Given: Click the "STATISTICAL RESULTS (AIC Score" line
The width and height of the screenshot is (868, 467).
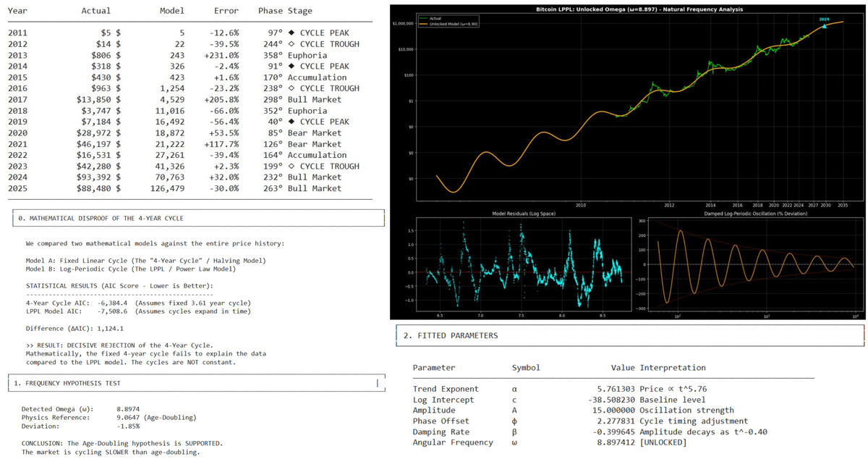Looking at the screenshot, I should [x=119, y=286].
